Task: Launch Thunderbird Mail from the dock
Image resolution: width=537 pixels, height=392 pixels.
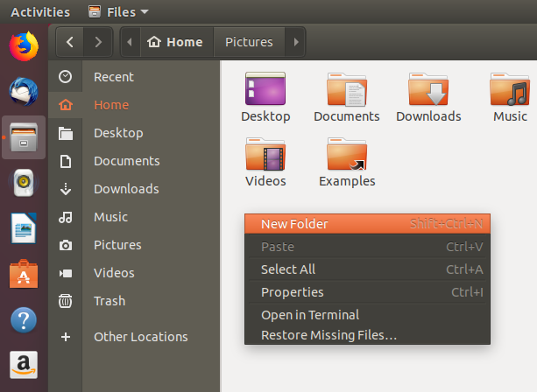Action: coord(24,91)
